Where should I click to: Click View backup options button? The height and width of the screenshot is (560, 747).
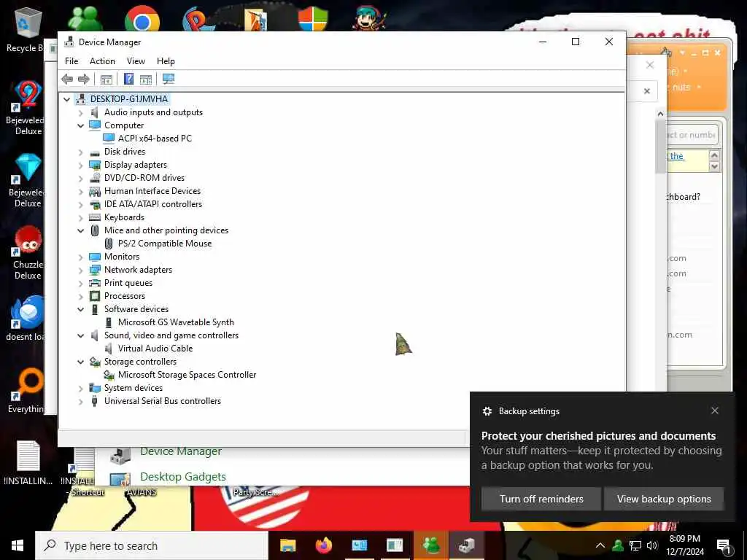click(x=664, y=499)
